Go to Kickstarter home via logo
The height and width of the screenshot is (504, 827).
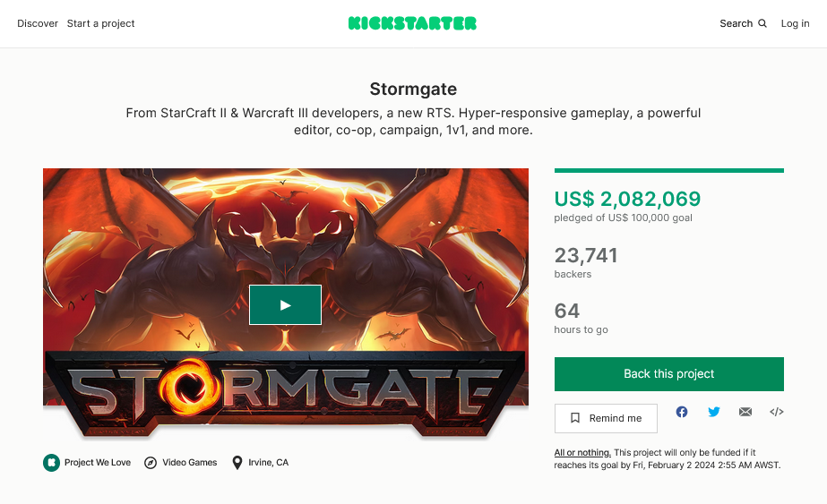pos(412,23)
